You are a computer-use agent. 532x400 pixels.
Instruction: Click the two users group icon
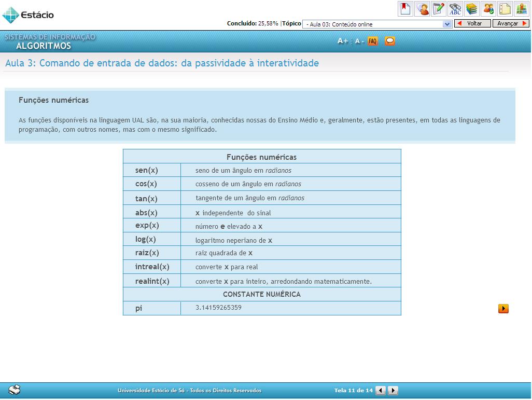point(488,9)
